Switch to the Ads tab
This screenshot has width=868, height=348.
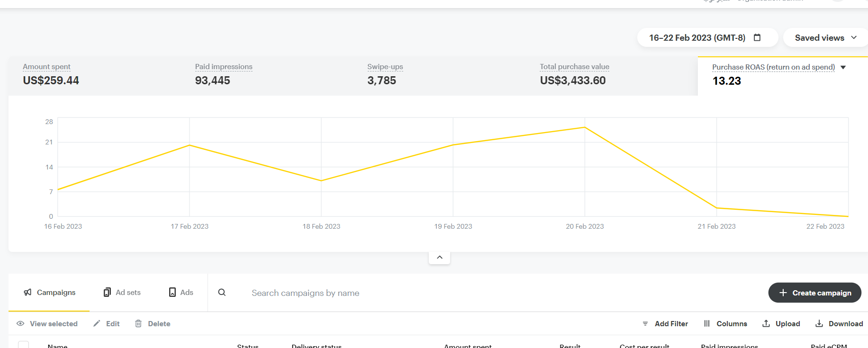(181, 293)
